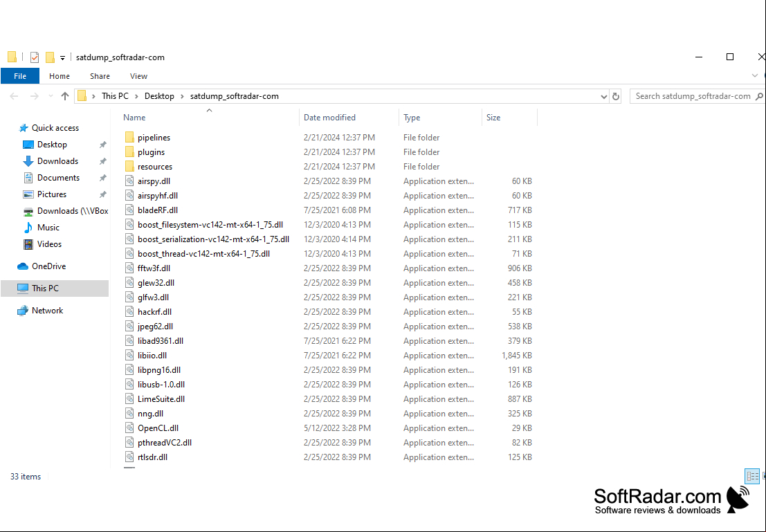766x532 pixels.
Task: Open the File menu tab
Action: [x=20, y=76]
